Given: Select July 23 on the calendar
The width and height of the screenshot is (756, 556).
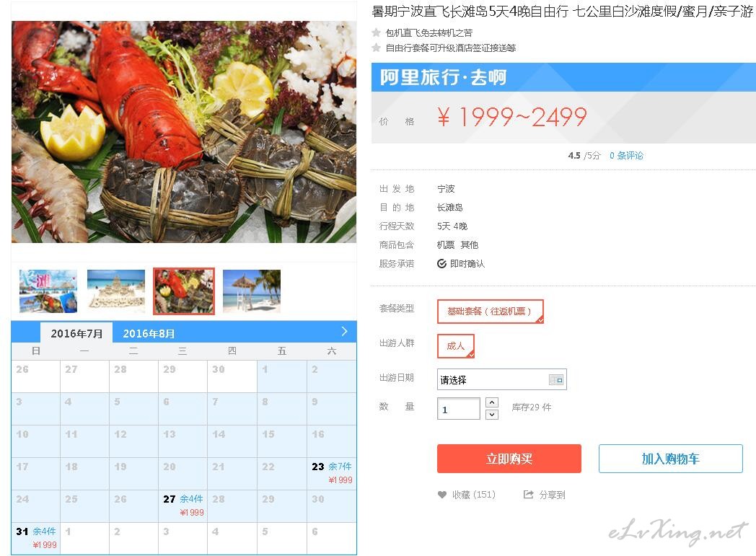Looking at the screenshot, I should (x=332, y=473).
